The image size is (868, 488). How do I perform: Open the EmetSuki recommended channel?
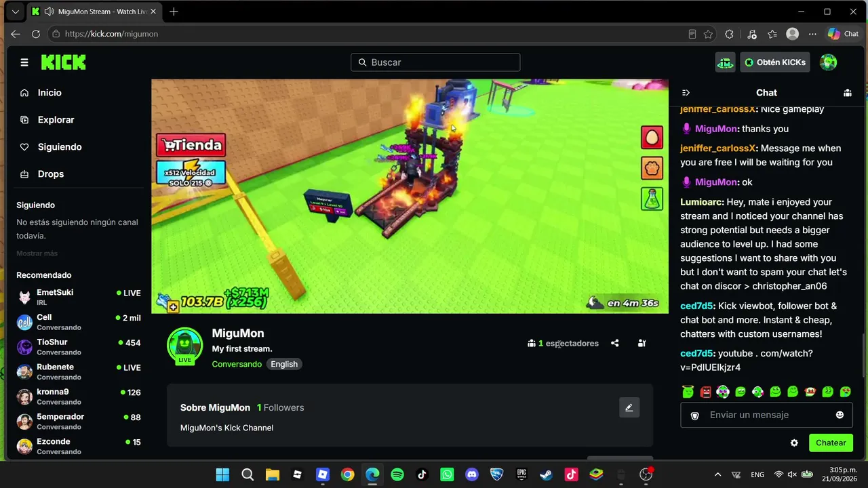(79, 297)
